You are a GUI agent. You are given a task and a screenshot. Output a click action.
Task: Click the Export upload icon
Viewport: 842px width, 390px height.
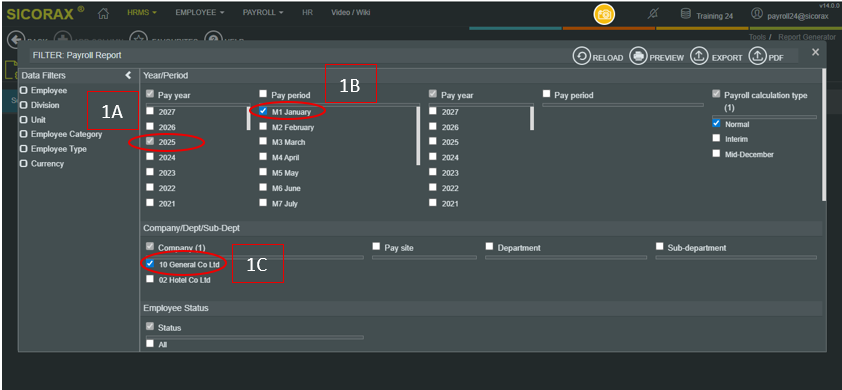(699, 56)
